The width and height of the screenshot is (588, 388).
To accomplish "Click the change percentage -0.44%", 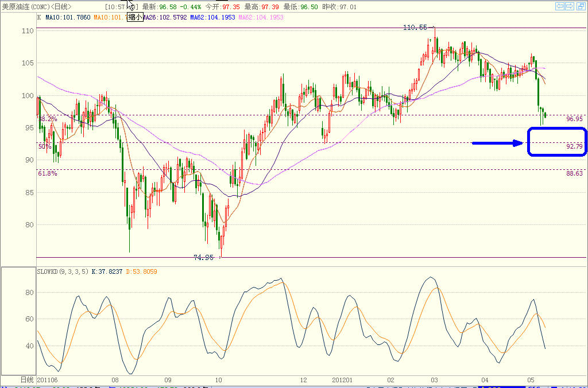I will tap(190, 7).
